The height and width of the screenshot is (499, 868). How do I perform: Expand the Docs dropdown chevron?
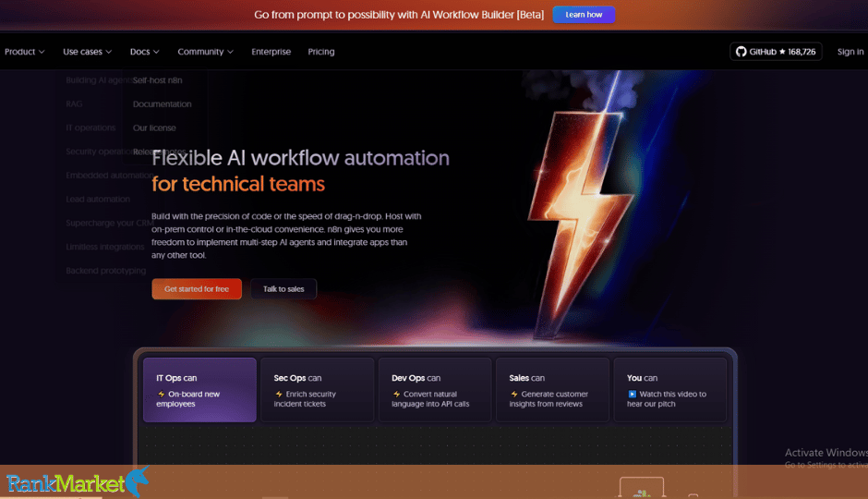156,52
